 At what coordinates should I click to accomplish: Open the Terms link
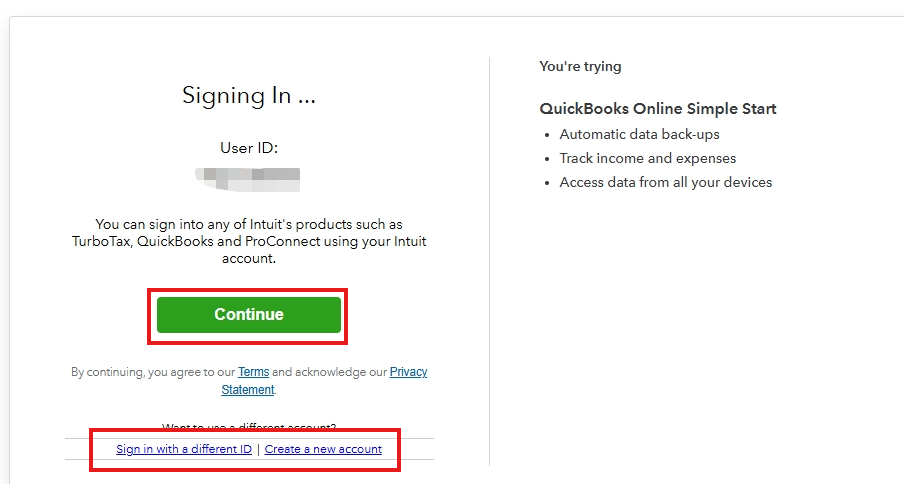tap(253, 372)
